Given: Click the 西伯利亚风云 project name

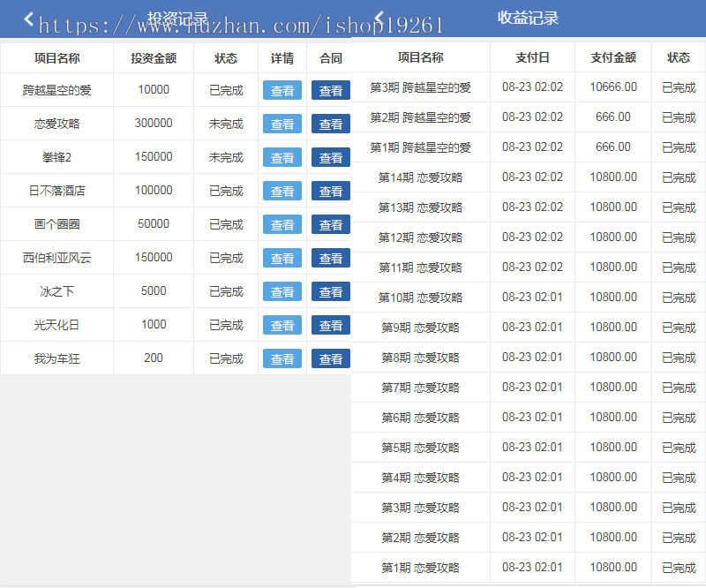Looking at the screenshot, I should [56, 258].
